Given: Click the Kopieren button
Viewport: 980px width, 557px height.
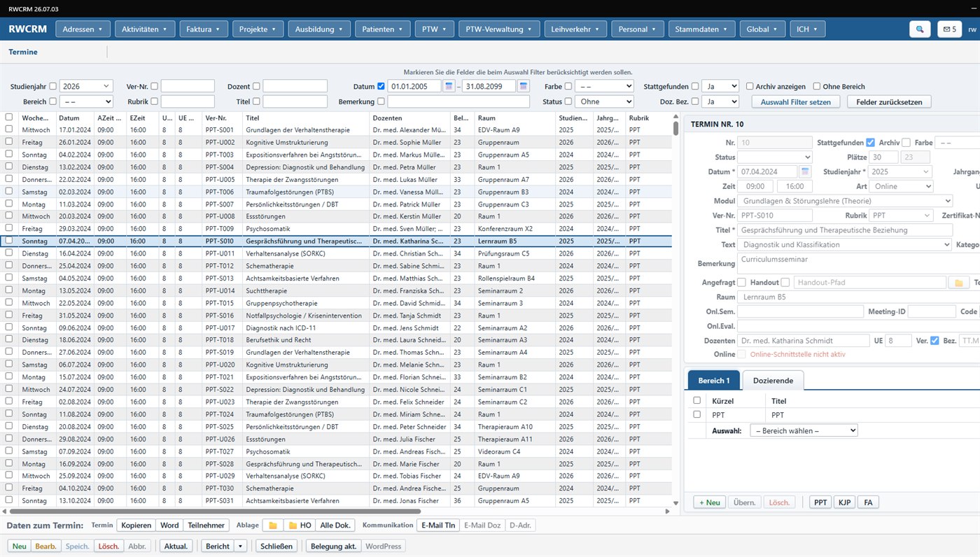Looking at the screenshot, I should pyautogui.click(x=136, y=526).
